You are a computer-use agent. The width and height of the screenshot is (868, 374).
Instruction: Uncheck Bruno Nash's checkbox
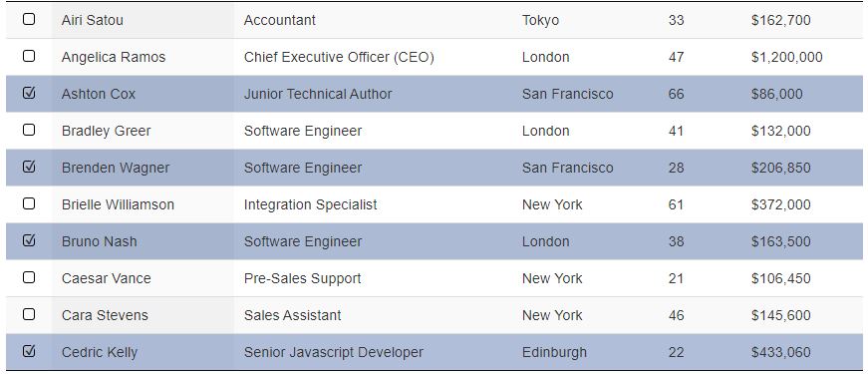click(x=29, y=240)
